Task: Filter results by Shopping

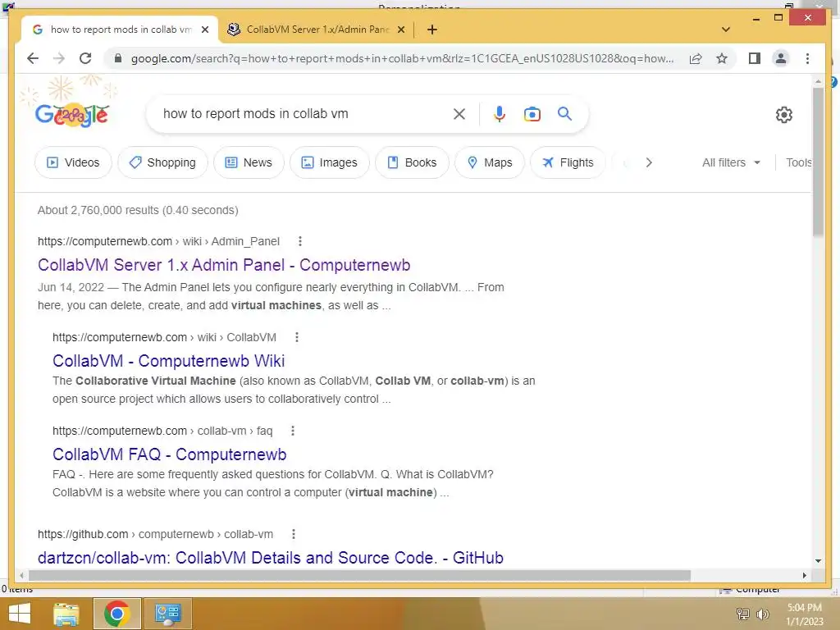Action: coord(163,162)
